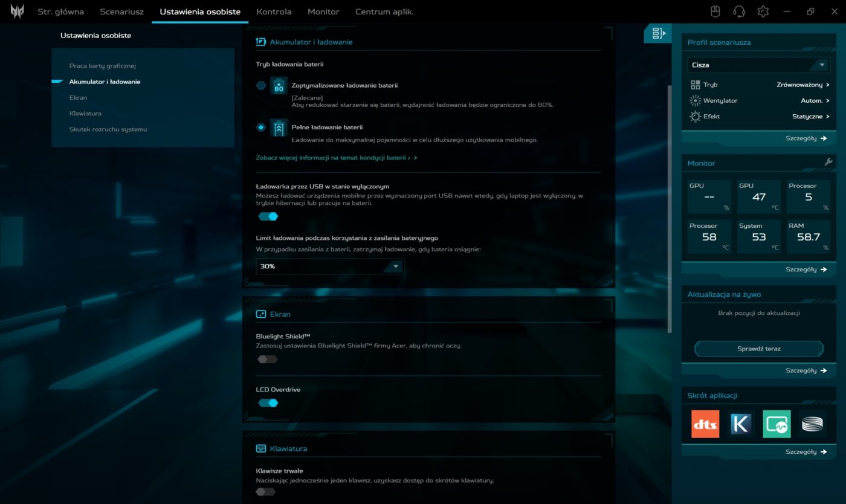Disable the LCD Overdrive toggle

[268, 403]
